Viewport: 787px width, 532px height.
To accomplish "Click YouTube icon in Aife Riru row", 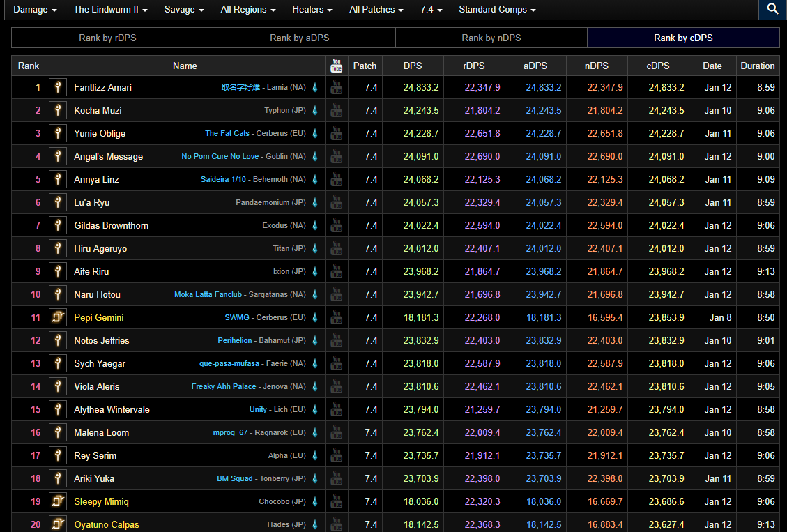I will (336, 271).
